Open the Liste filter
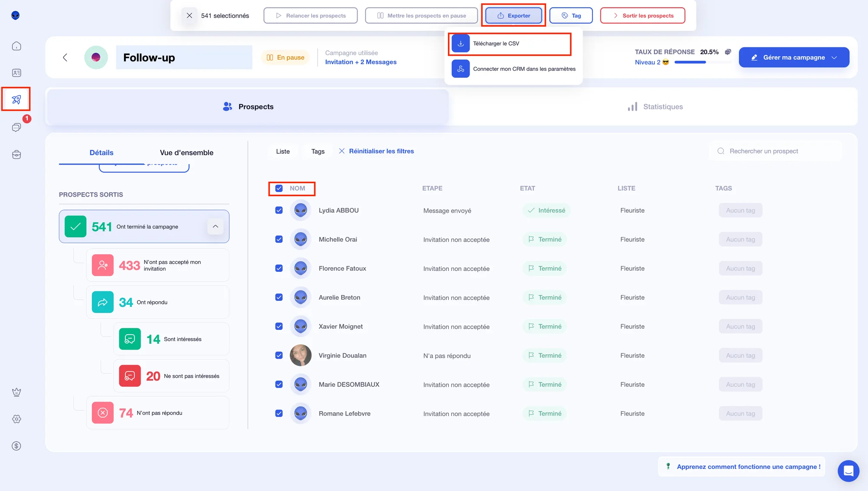 pyautogui.click(x=283, y=151)
